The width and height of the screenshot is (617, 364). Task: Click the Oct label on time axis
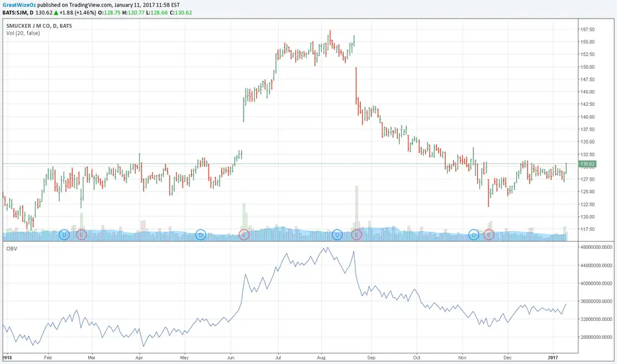click(416, 357)
